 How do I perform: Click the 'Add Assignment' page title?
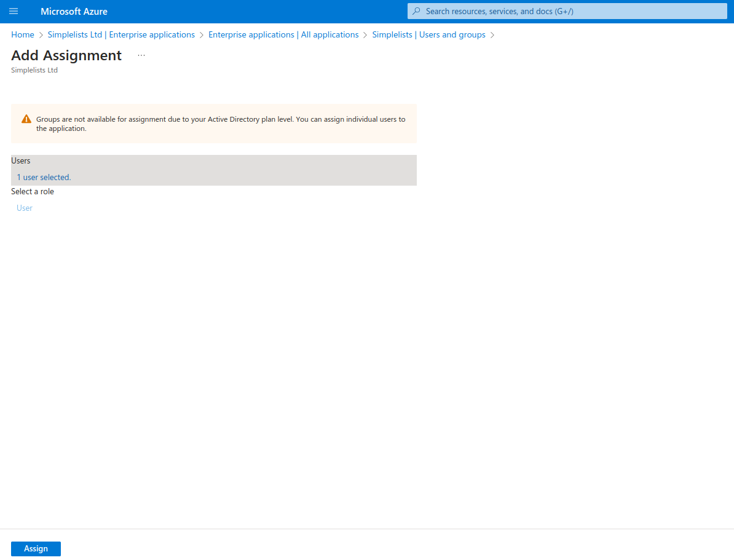pos(66,55)
